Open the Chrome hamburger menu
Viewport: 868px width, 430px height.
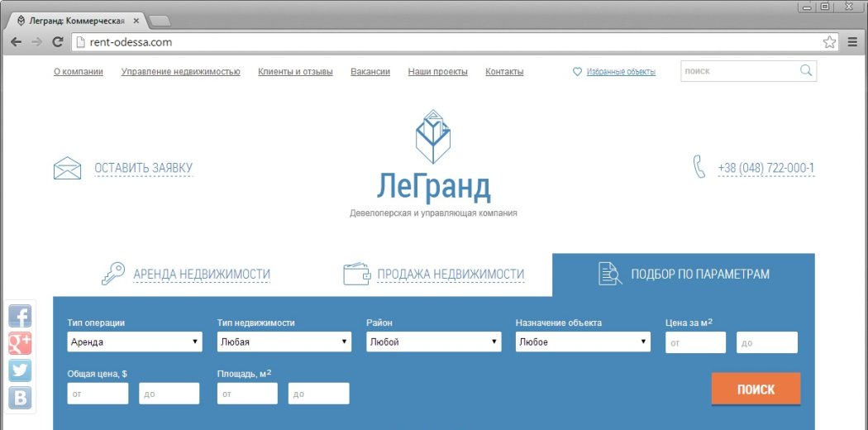(x=852, y=41)
